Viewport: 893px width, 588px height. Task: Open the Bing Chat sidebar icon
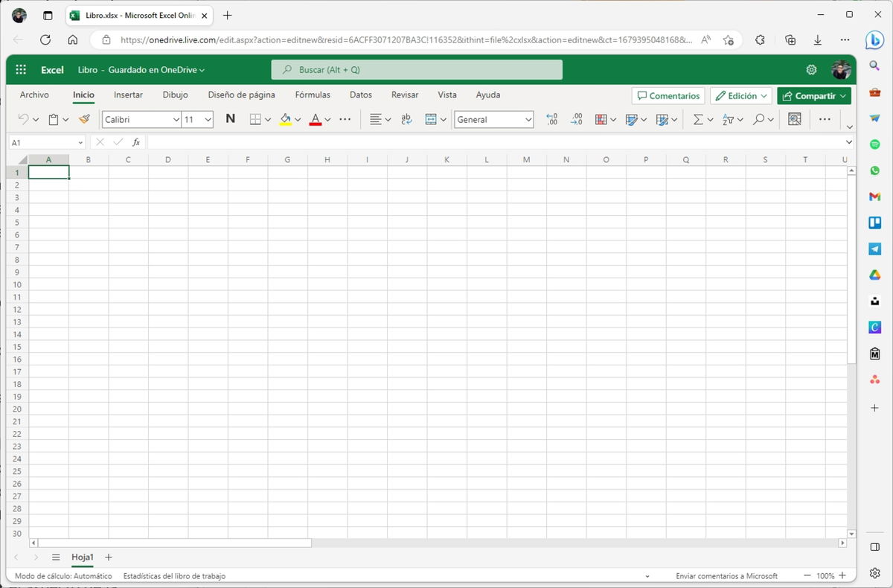[874, 40]
